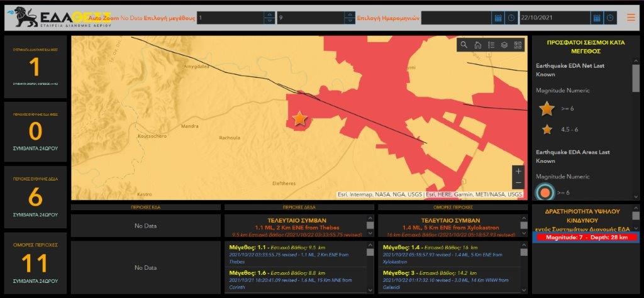Open calendar picker for the empty start date

tap(497, 18)
